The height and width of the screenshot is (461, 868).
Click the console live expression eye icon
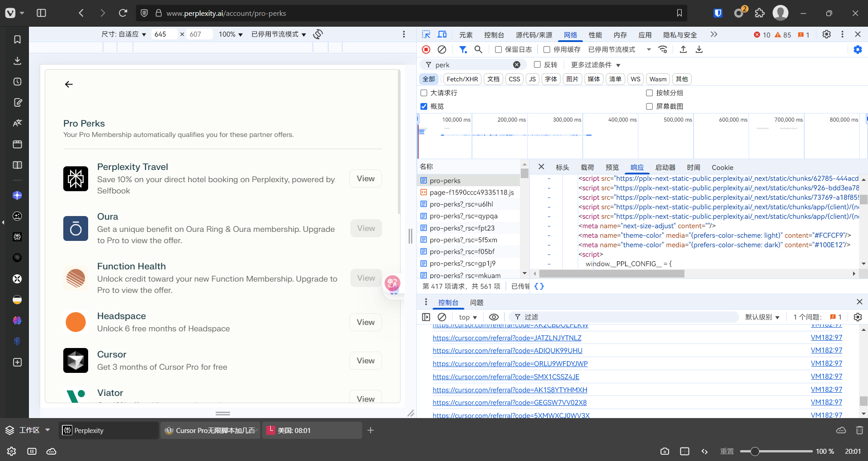[x=494, y=317]
